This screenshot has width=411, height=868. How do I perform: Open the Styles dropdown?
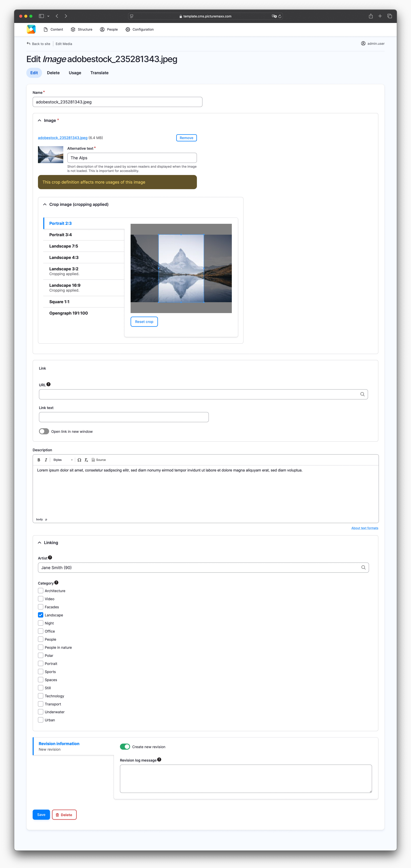coord(63,460)
